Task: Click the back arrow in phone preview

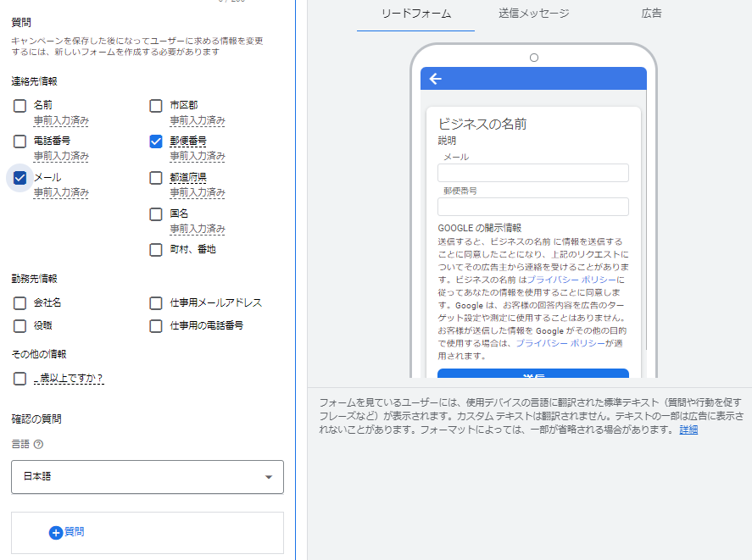Action: tap(436, 79)
